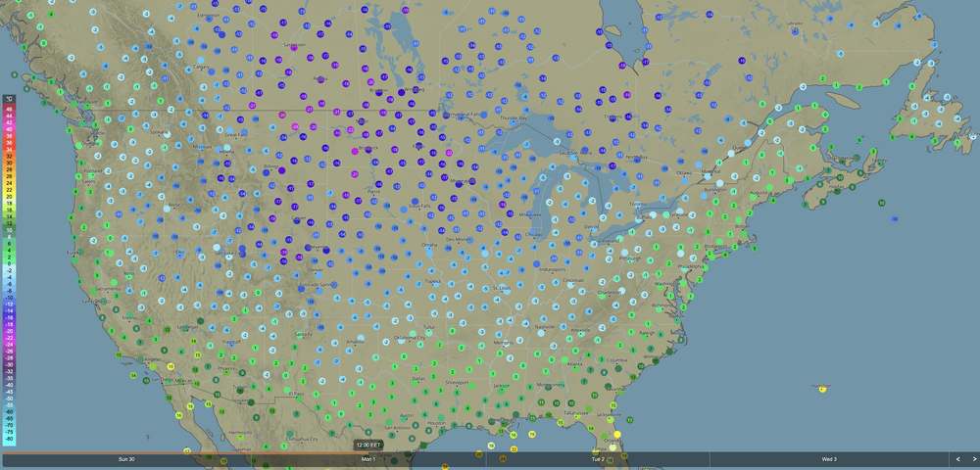Click the Amarillo city label
Screen dimensions: 980x470
(x=356, y=342)
